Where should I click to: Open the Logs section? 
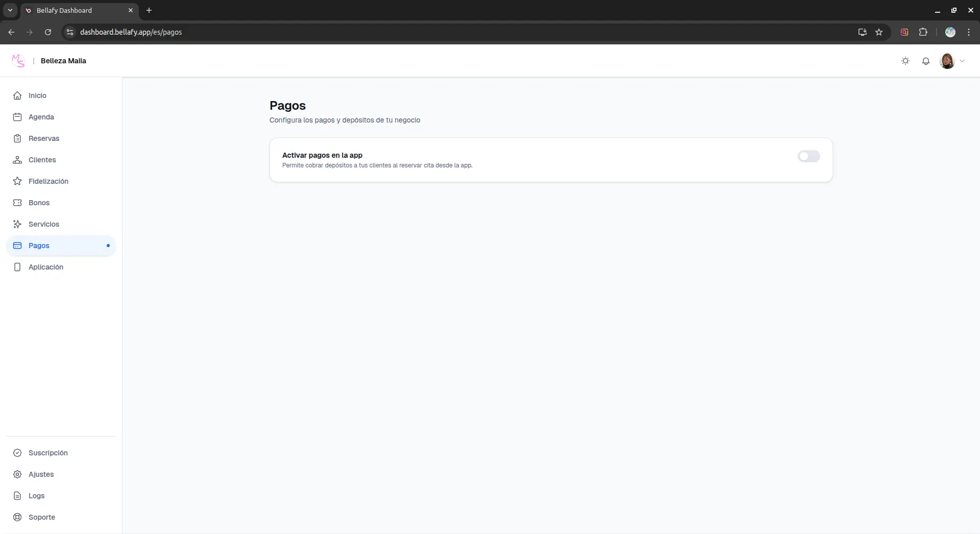coord(36,495)
